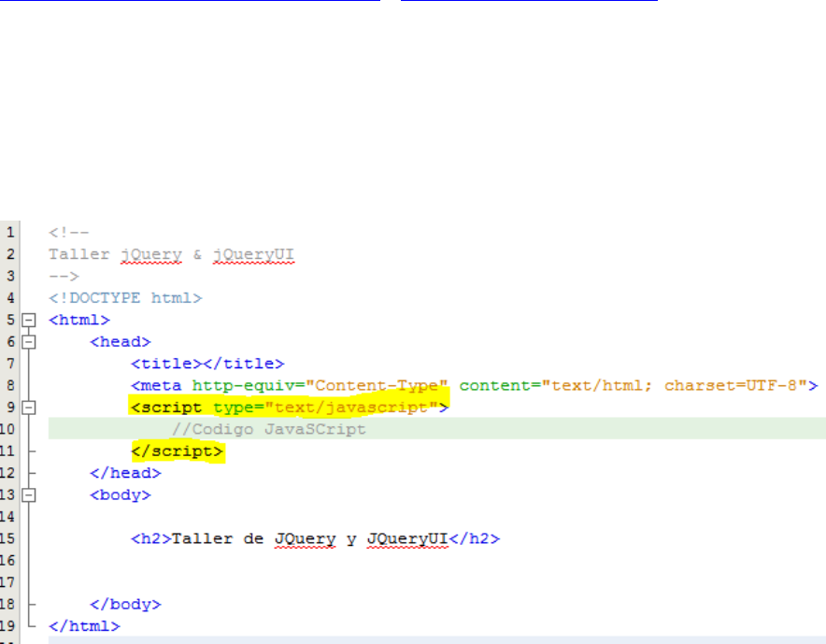
Task: Click the http-equiv="Content-Type" attribute
Action: click(x=320, y=386)
